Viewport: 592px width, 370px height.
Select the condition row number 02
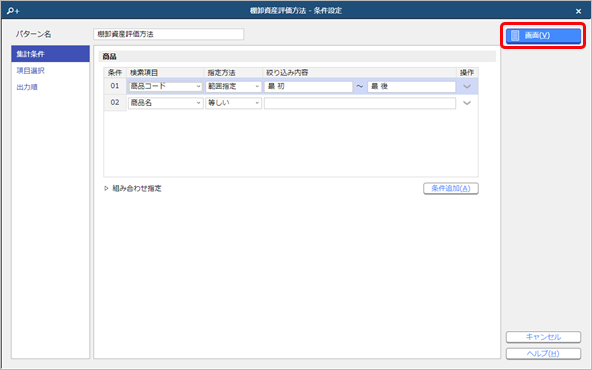coord(115,103)
